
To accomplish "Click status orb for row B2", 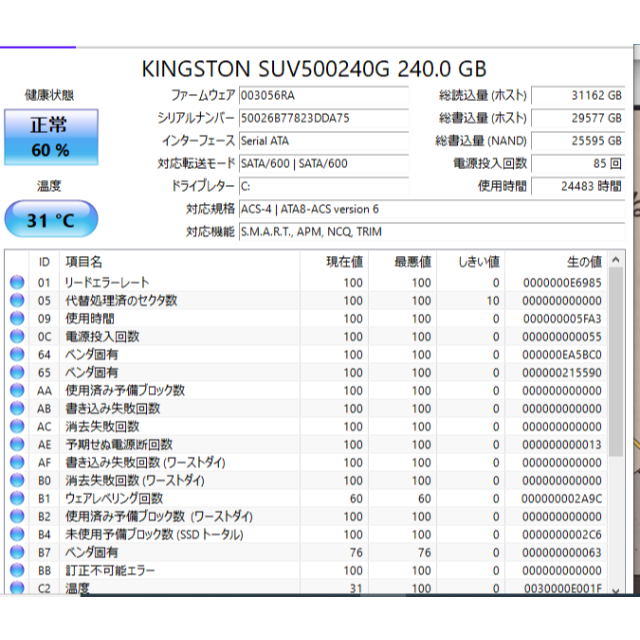I will pos(17,516).
